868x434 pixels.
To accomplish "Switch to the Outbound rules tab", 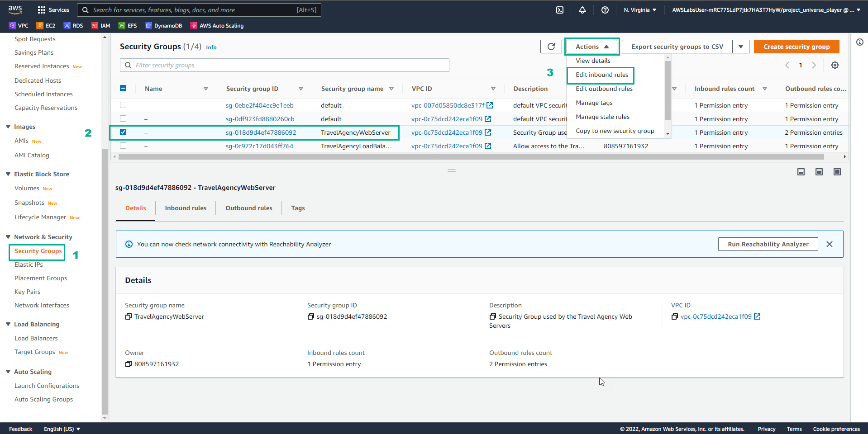I will point(249,208).
